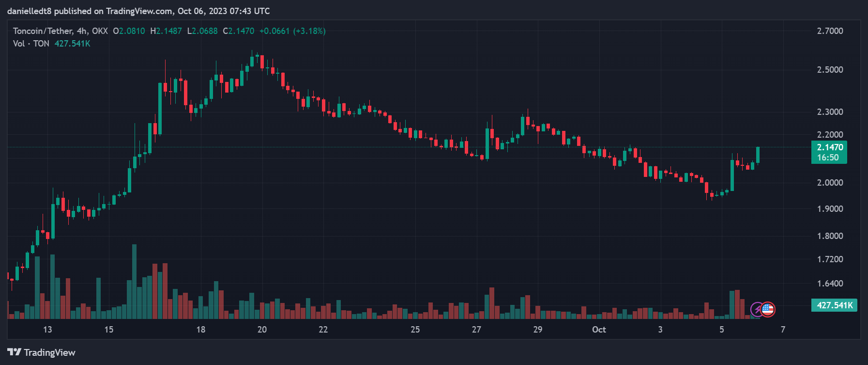Click the TradingView logo
Image resolution: width=868 pixels, height=365 pixels.
(x=42, y=352)
